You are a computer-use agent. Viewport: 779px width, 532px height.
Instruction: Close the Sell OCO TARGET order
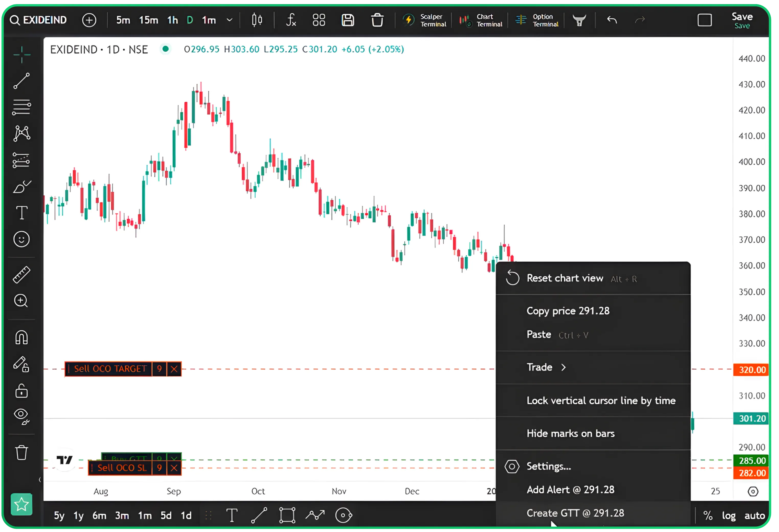point(174,369)
